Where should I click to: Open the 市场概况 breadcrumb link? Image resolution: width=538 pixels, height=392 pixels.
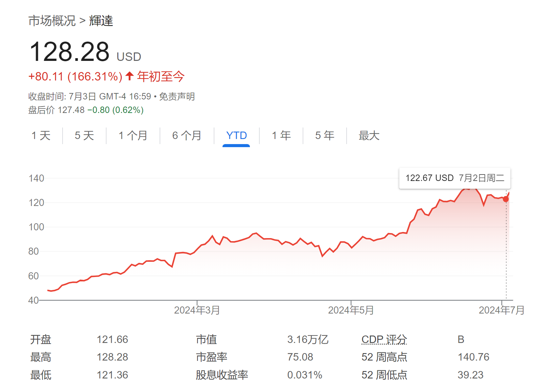coord(52,21)
